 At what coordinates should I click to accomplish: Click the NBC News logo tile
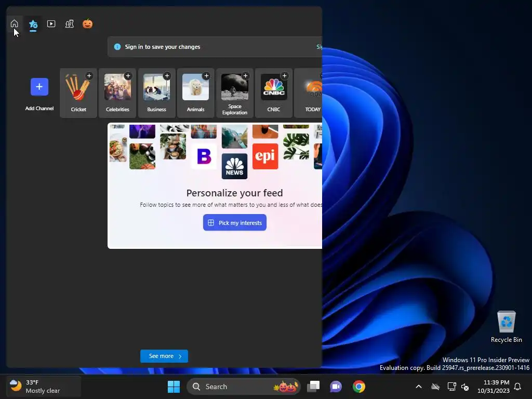tap(234, 166)
